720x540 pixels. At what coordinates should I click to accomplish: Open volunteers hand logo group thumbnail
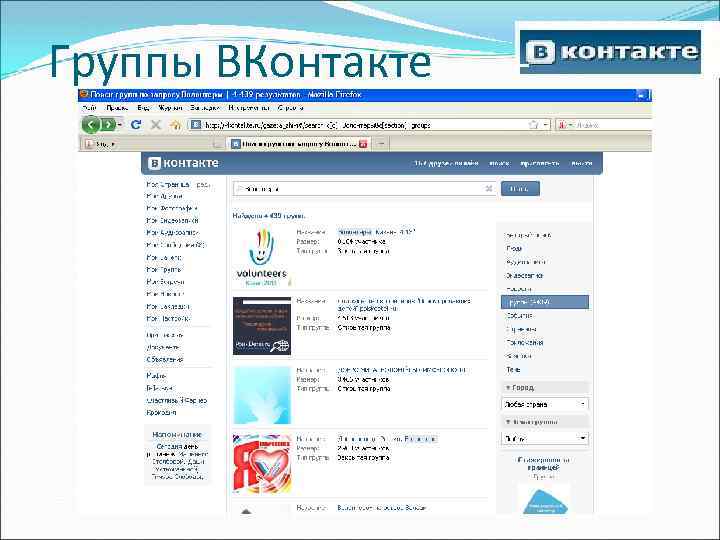262,257
